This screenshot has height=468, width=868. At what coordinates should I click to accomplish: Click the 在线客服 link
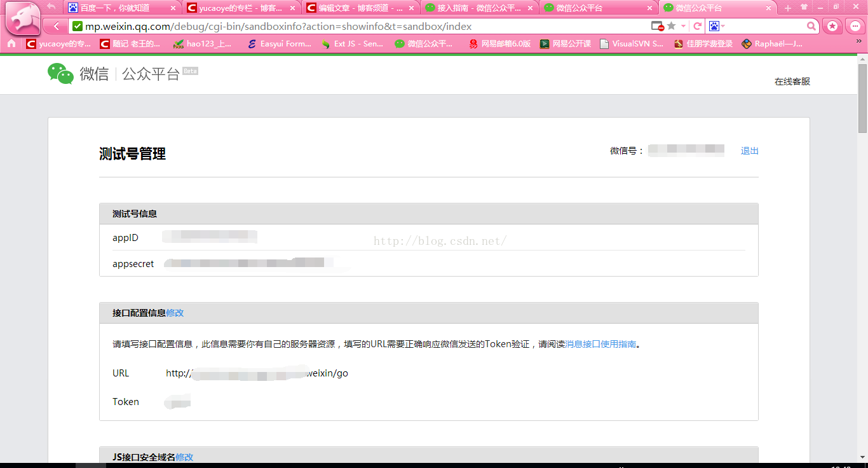tap(792, 81)
